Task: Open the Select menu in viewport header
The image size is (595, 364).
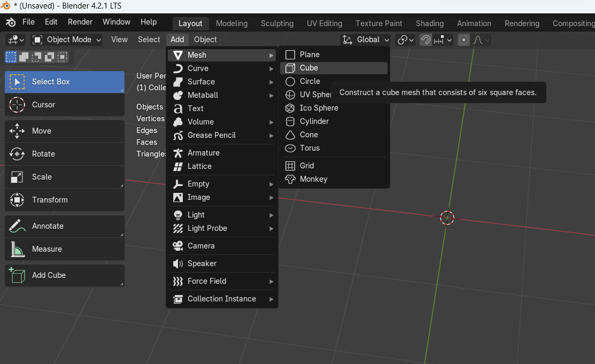Action: (x=149, y=40)
